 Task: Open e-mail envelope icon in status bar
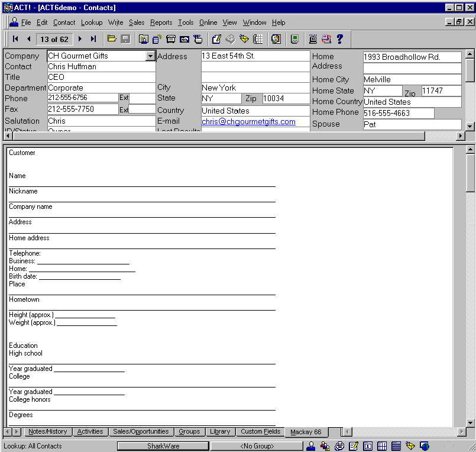(410, 446)
